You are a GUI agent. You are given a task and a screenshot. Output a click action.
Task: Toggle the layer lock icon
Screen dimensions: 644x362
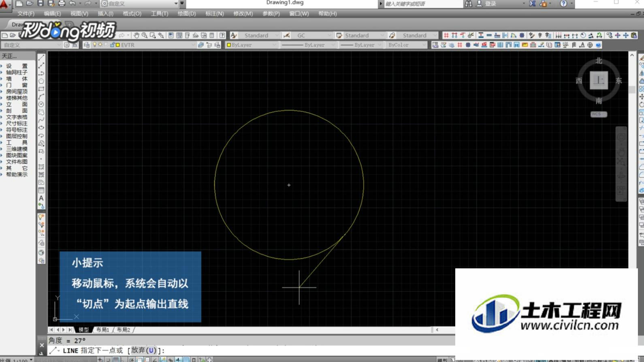pyautogui.click(x=112, y=45)
